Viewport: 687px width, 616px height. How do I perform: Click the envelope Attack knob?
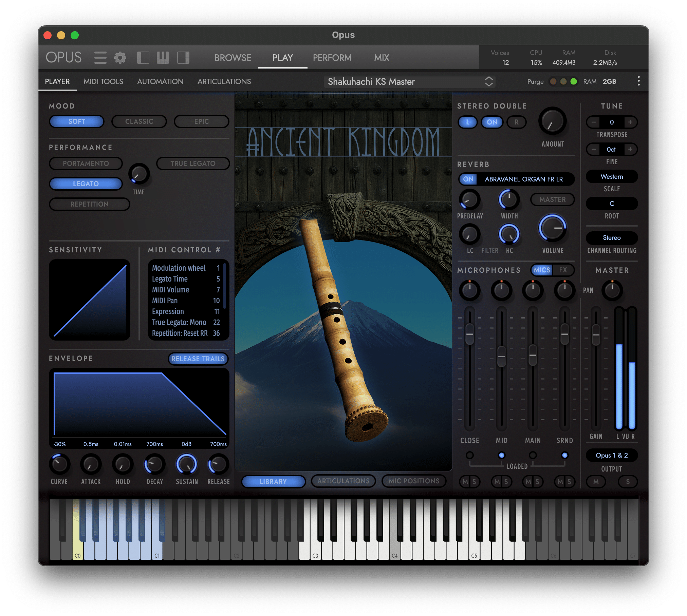[91, 464]
